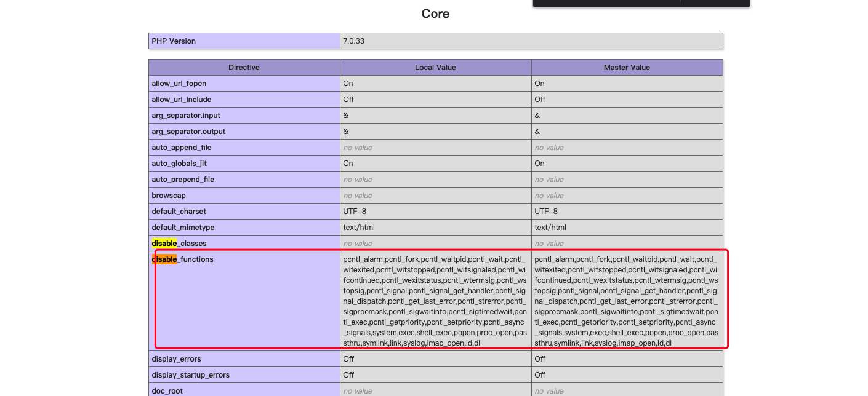Viewport: 868px width, 396px height.
Task: Click the 7.0.33 version value
Action: [353, 41]
